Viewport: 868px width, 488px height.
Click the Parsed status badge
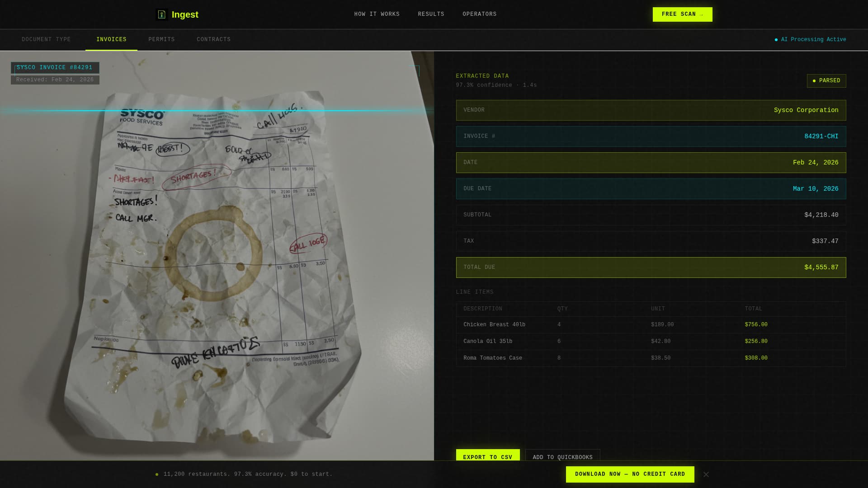coord(826,81)
